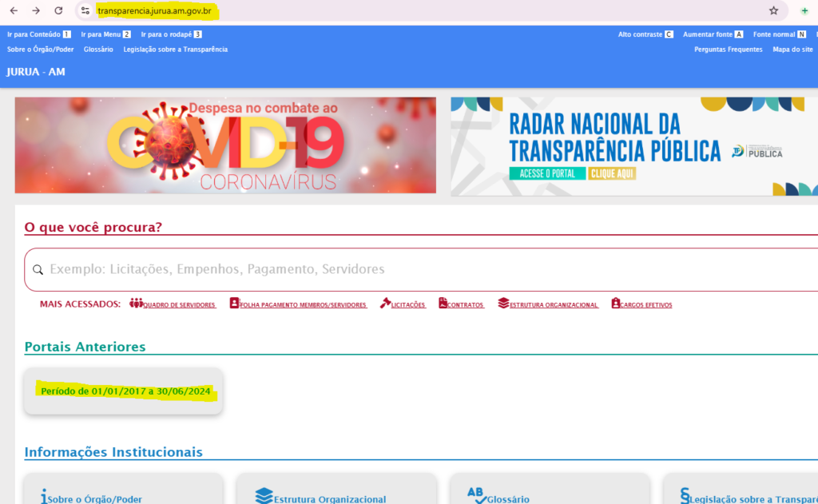The height and width of the screenshot is (504, 818).
Task: Open Legislação sobre a Transparência menu item
Action: (175, 50)
